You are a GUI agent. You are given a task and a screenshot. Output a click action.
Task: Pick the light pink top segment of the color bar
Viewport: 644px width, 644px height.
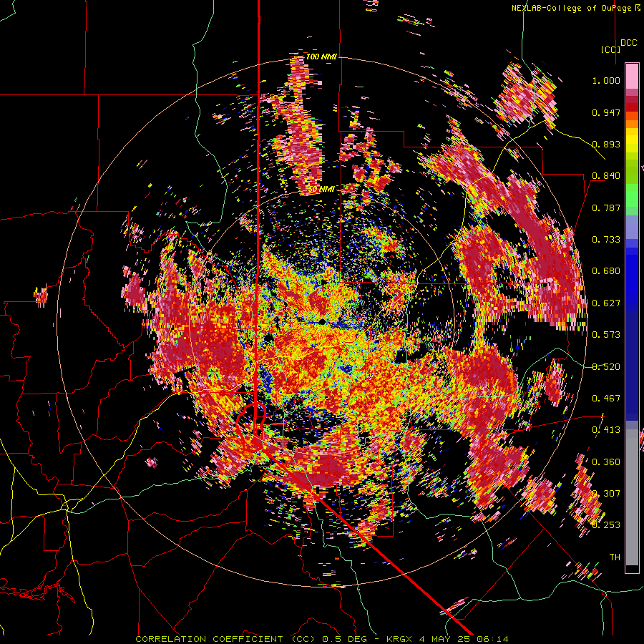pos(632,76)
